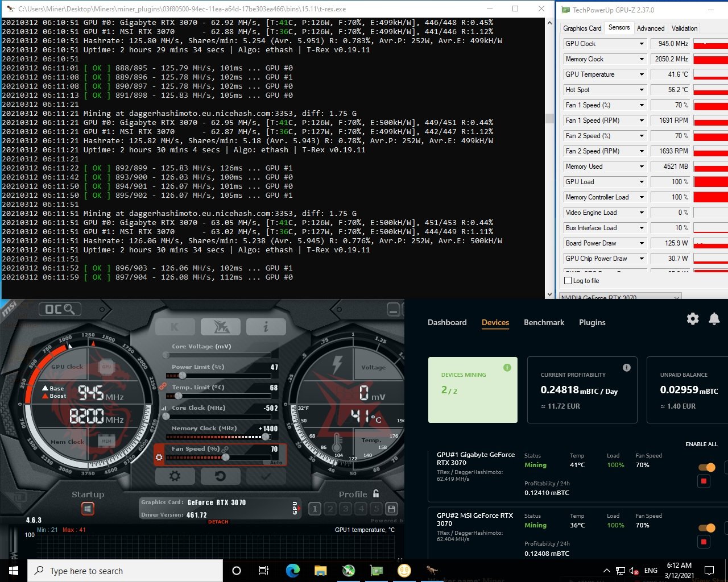Select Afterburner profile slot 1
Viewport: 728px width, 582px height.
(315, 509)
